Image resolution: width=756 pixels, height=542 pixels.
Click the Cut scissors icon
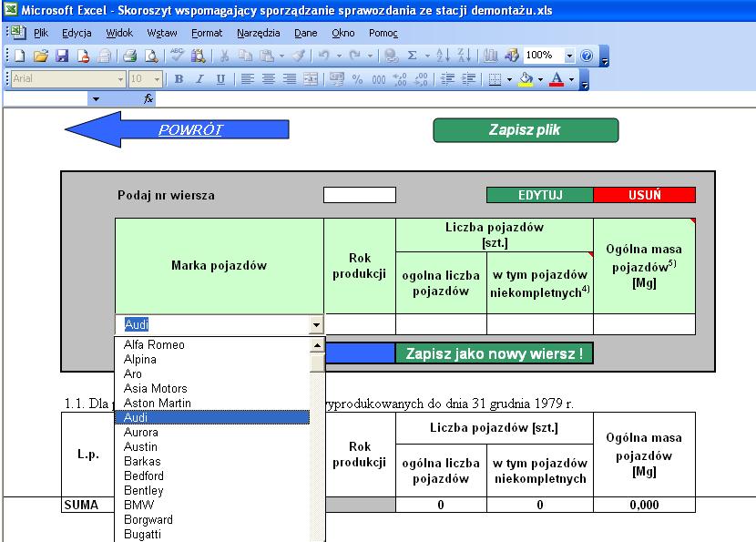click(x=224, y=56)
